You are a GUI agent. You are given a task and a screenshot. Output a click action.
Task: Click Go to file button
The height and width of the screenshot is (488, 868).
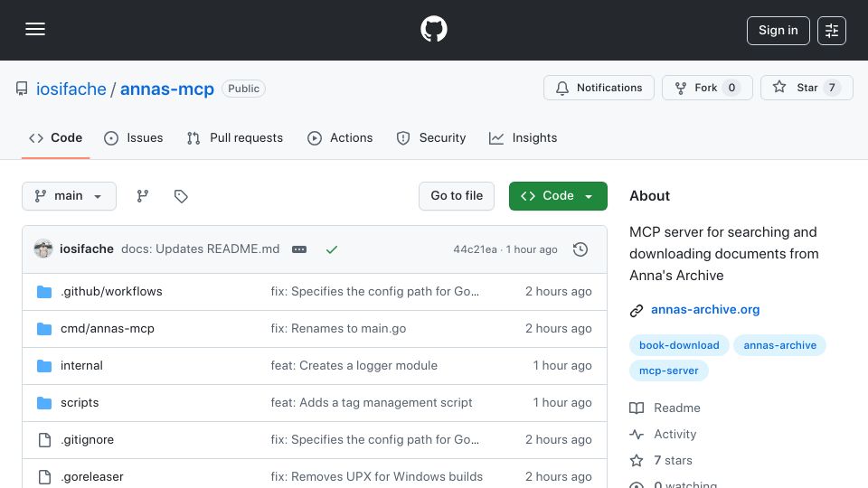[x=457, y=196]
